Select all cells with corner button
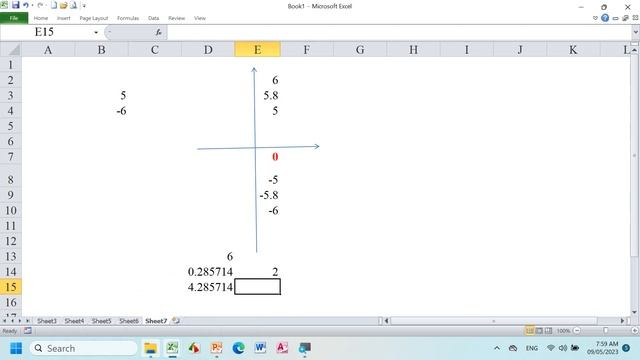 (x=11, y=50)
